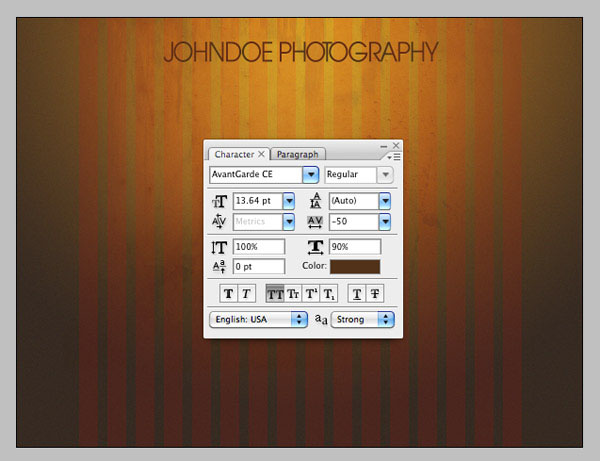600x461 pixels.
Task: Open the English: USA language dropdown
Action: [x=259, y=319]
